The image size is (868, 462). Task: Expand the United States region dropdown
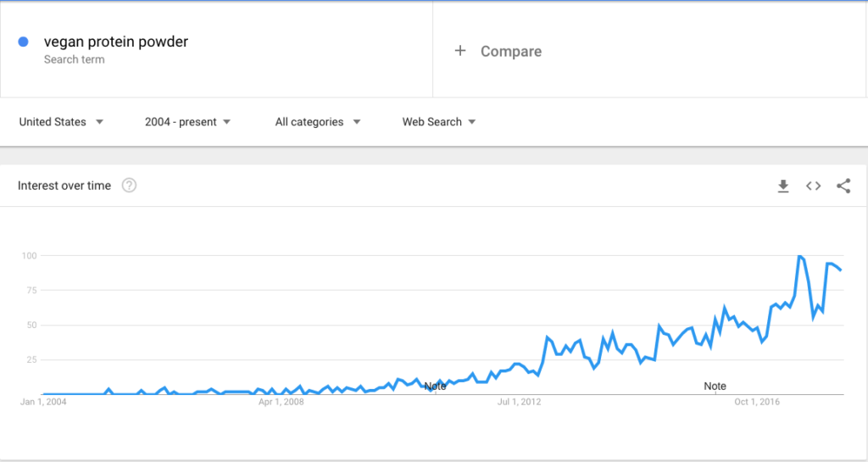pyautogui.click(x=61, y=122)
